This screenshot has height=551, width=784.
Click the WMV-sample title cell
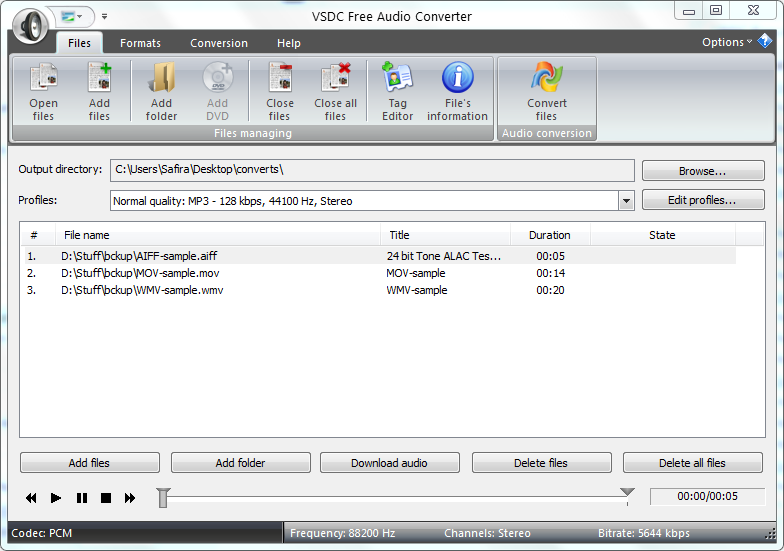(x=416, y=290)
